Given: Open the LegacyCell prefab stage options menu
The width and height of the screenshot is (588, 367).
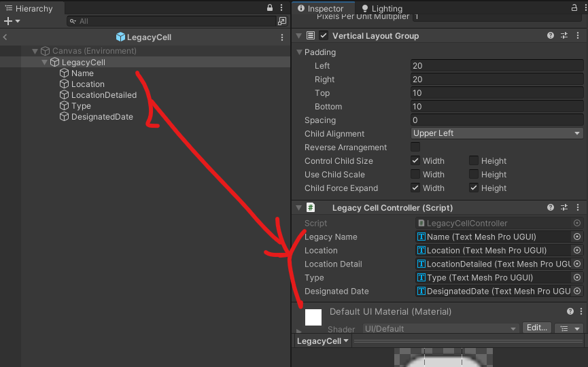Looking at the screenshot, I should click(282, 37).
